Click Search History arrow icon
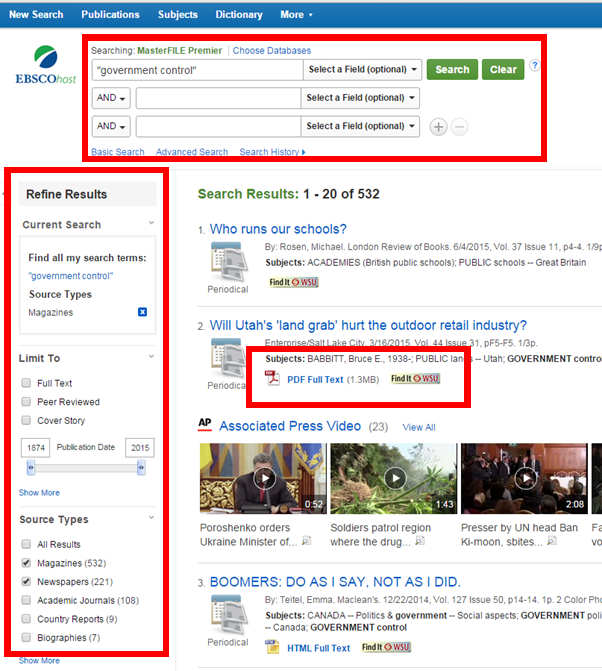This screenshot has width=602, height=671. tap(303, 152)
